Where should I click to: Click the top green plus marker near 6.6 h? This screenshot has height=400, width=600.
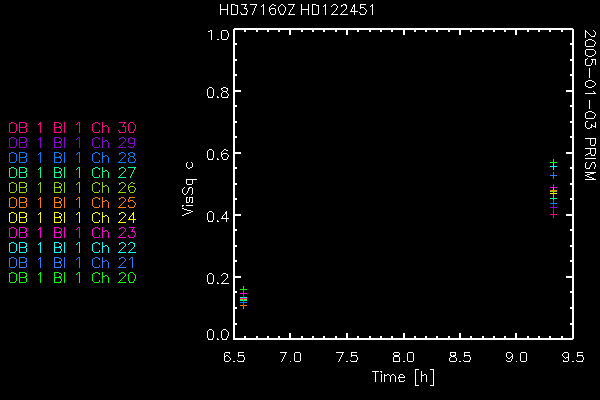(243, 289)
